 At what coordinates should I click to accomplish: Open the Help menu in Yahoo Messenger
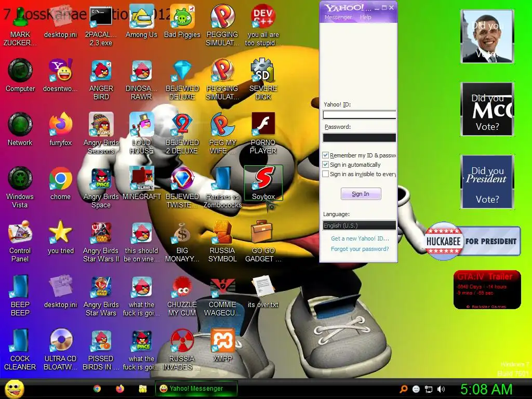coord(365,17)
